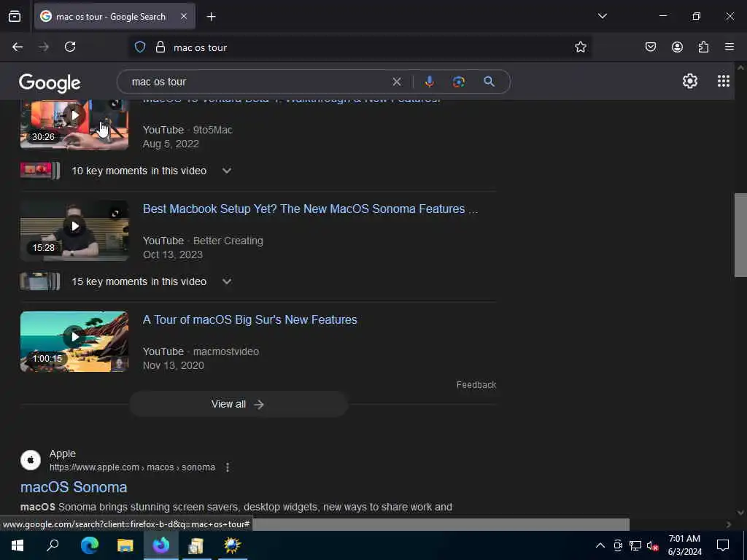Open the network tray icon

click(635, 545)
